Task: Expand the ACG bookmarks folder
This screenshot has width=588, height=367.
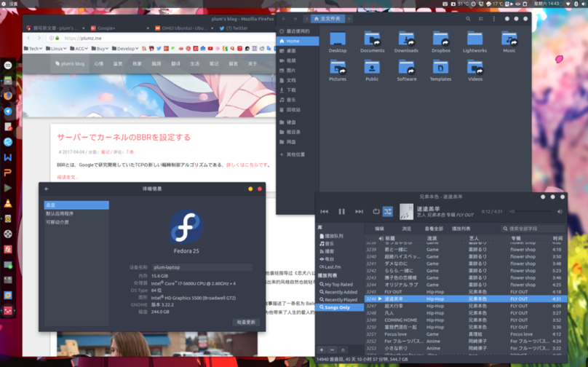Action: [79, 48]
